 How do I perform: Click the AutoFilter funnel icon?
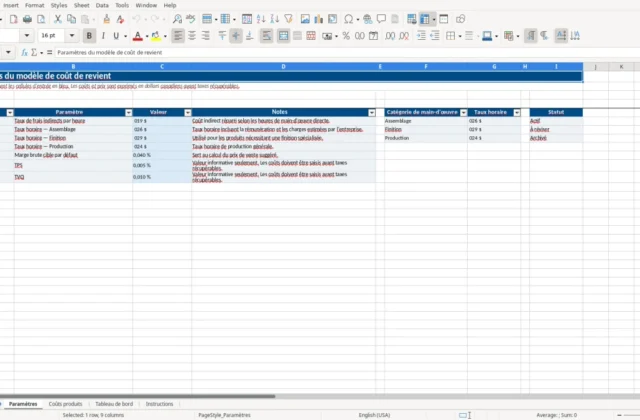tap(289, 19)
